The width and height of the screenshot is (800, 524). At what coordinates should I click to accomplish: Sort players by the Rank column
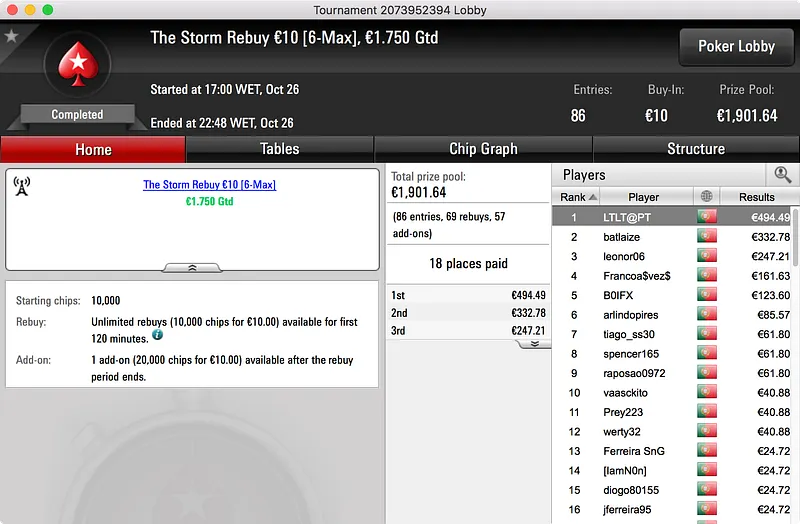pyautogui.click(x=577, y=197)
